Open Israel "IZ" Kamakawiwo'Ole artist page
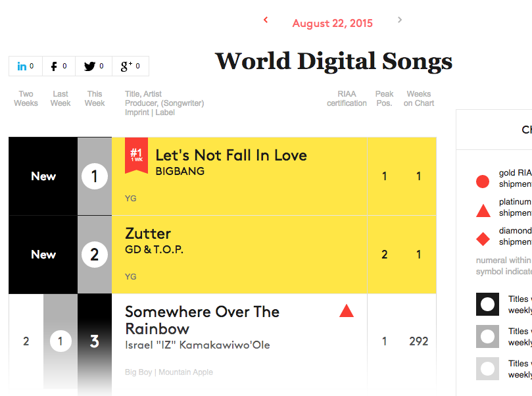This screenshot has height=396, width=532. pyautogui.click(x=197, y=345)
